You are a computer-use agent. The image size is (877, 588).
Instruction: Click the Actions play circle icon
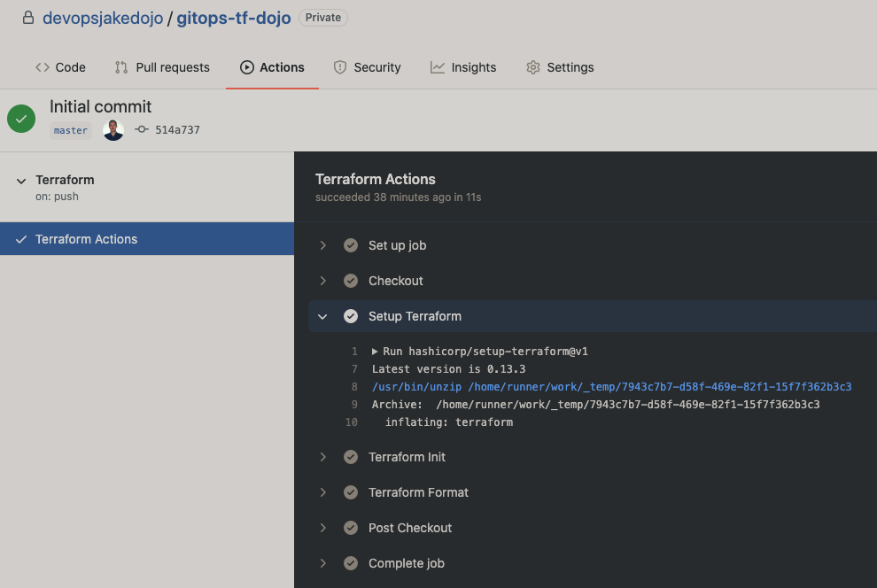pos(246,67)
